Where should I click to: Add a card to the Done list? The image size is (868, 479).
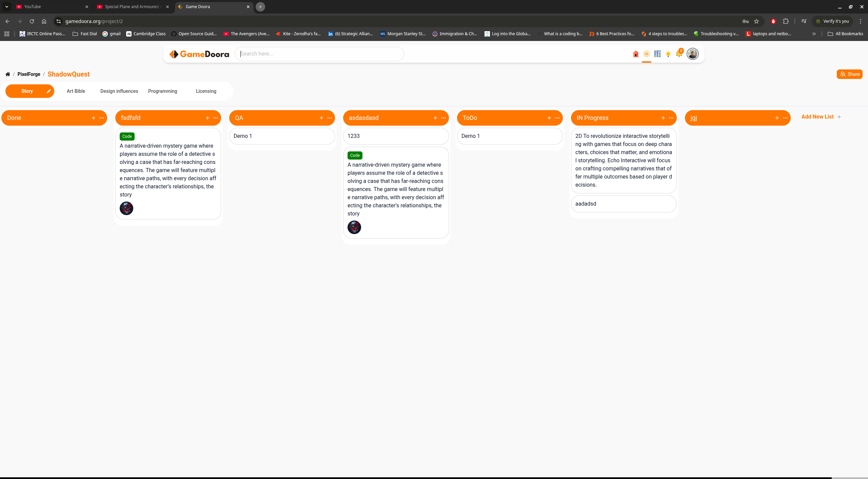point(94,118)
